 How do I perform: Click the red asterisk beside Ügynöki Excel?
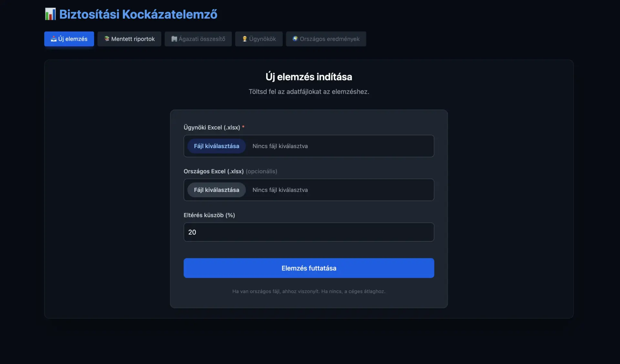(243, 127)
